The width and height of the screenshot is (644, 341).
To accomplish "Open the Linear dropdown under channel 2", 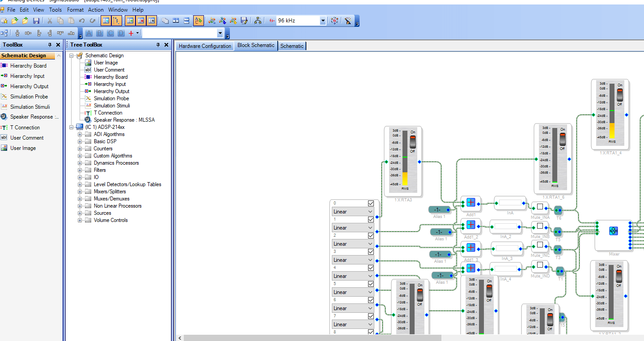I will [x=353, y=243].
